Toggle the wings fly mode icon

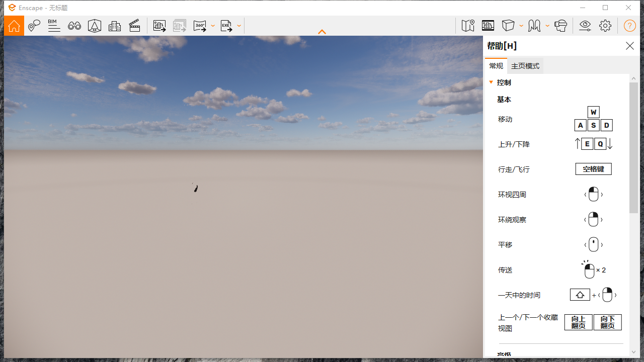point(535,25)
